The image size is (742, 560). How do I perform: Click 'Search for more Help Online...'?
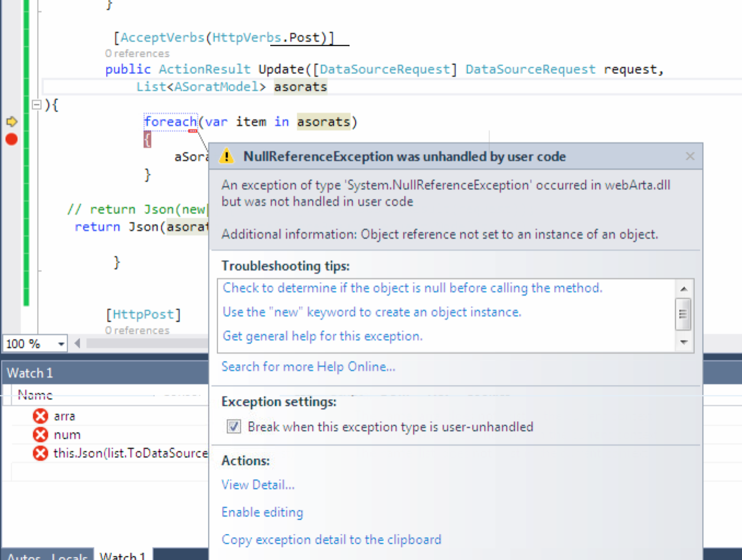(308, 367)
